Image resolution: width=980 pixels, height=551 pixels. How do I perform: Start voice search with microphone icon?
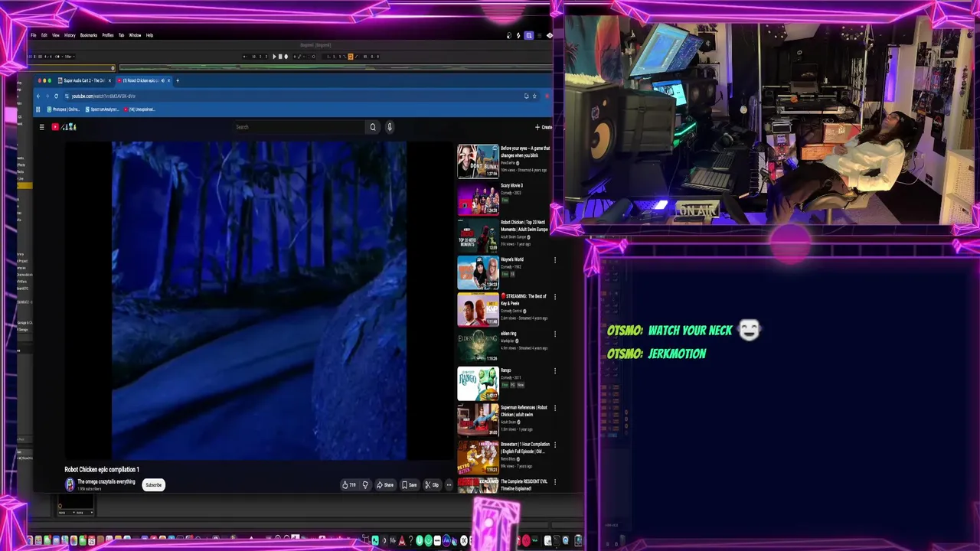(389, 127)
